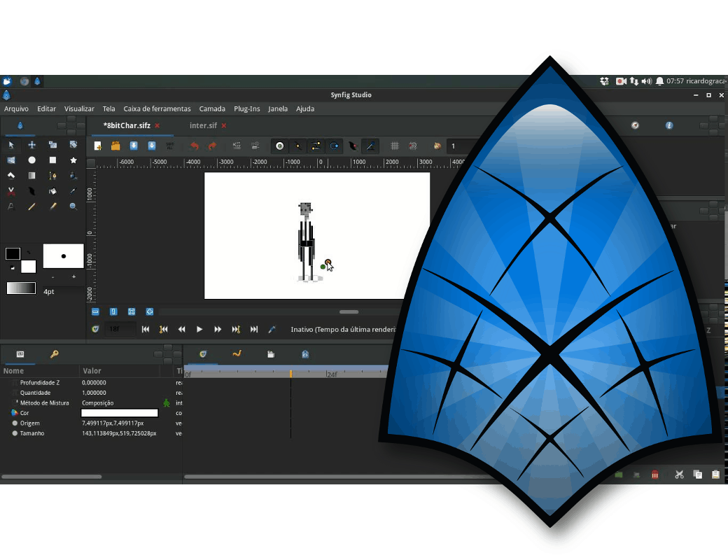728x560 pixels.
Task: Jump to the next keyframe
Action: (x=236, y=329)
